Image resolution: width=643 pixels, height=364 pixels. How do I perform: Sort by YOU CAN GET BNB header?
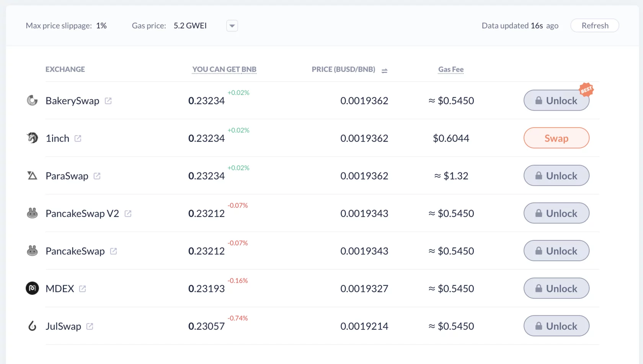(x=224, y=69)
